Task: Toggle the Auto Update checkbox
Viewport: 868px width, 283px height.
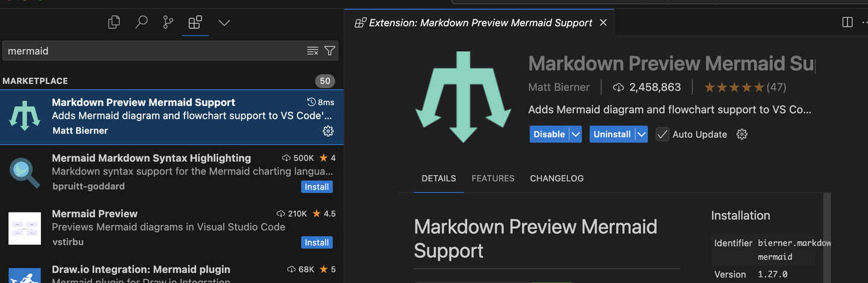Action: point(662,135)
